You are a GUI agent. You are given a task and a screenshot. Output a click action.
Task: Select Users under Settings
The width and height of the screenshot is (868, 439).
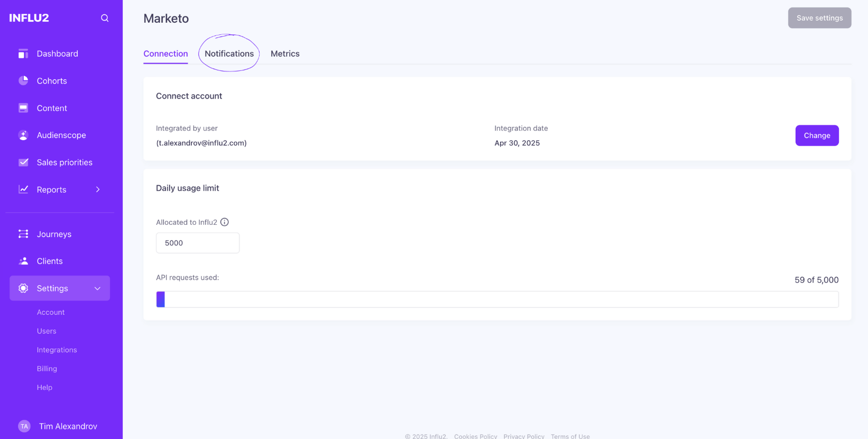[x=47, y=331]
